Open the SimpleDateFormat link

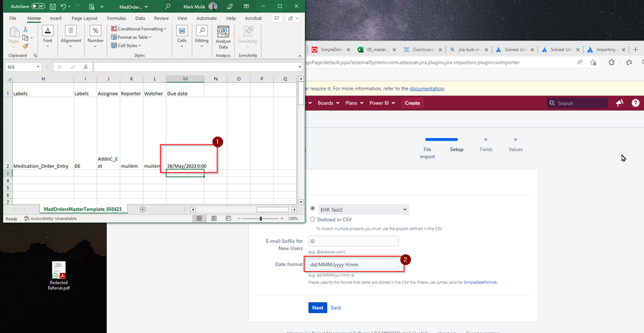480,283
